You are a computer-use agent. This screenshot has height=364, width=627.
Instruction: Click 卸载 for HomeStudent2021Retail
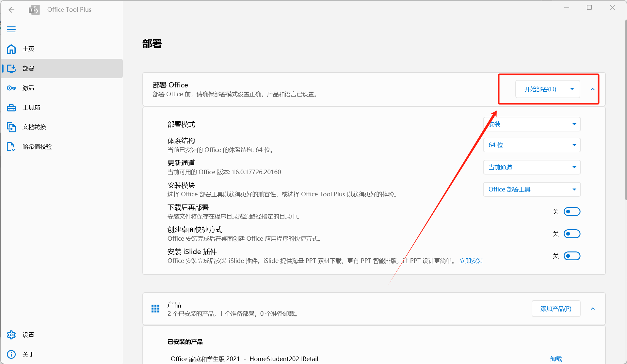[x=556, y=359]
